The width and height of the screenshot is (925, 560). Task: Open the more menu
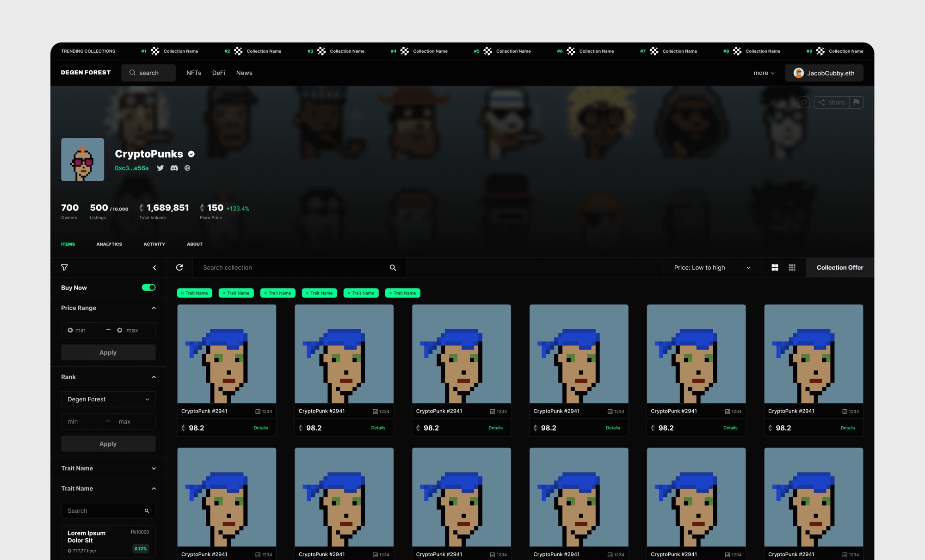tap(764, 73)
